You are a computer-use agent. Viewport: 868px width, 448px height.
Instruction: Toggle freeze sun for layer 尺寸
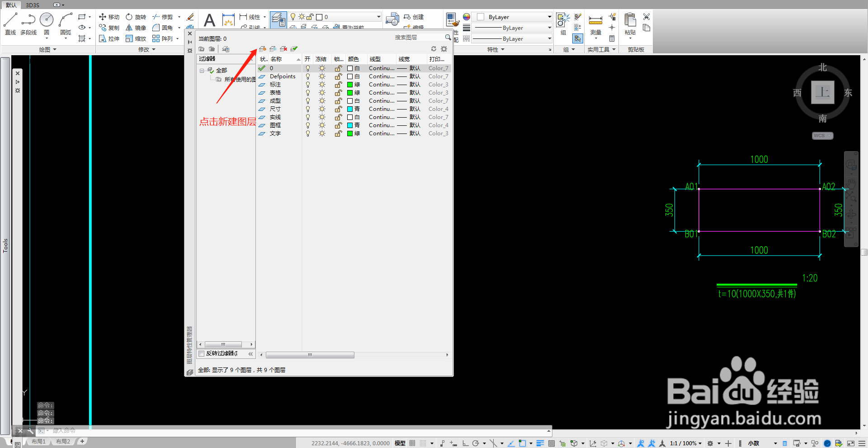[x=322, y=109]
